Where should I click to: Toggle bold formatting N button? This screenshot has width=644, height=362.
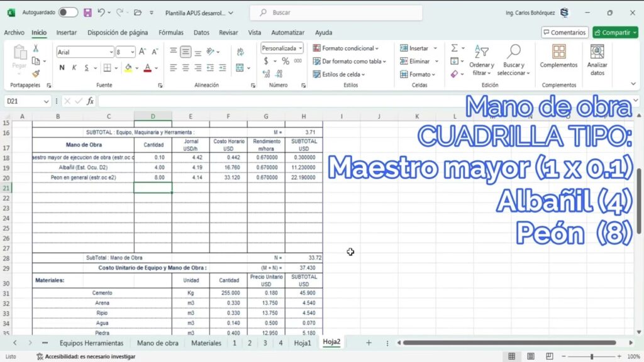pos(62,68)
